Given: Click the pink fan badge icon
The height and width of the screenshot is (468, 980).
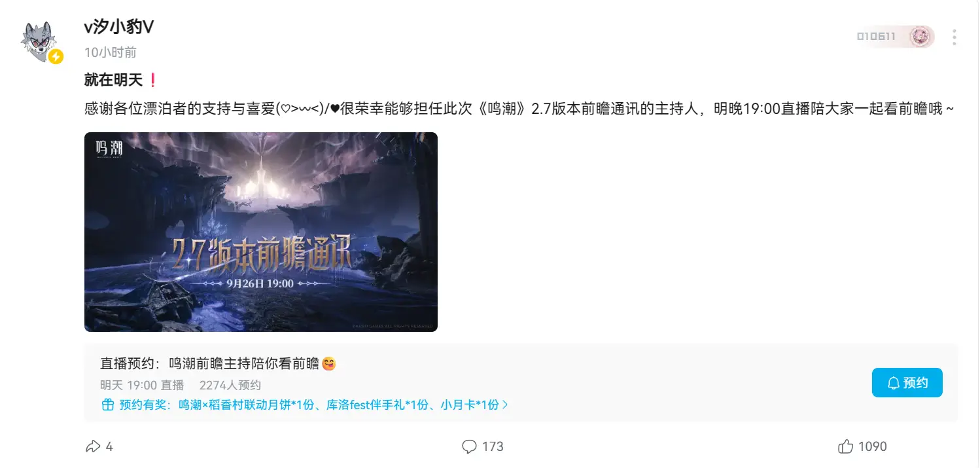Looking at the screenshot, I should (x=920, y=37).
